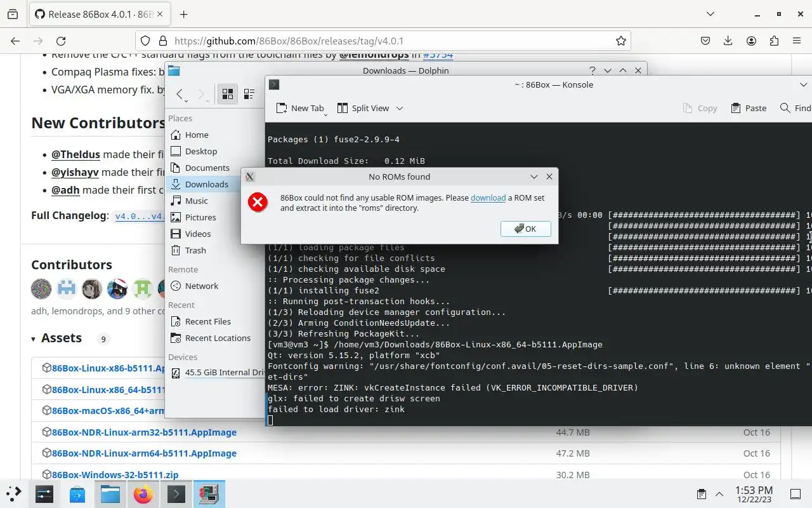Expand the New Tab dropdown arrow in Konsole
This screenshot has height=508, width=812.
(x=325, y=114)
